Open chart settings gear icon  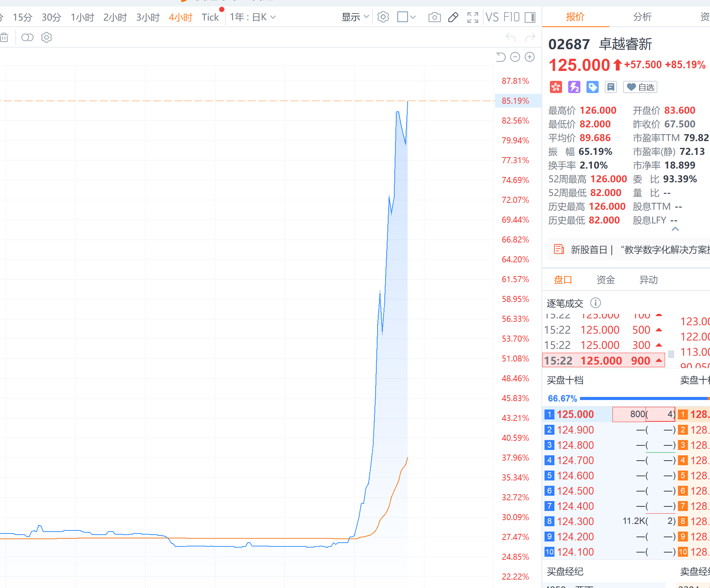tap(383, 17)
